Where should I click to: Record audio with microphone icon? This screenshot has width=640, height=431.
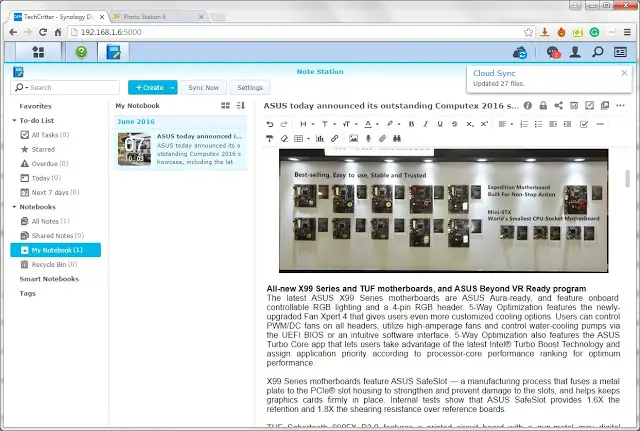coord(368,139)
